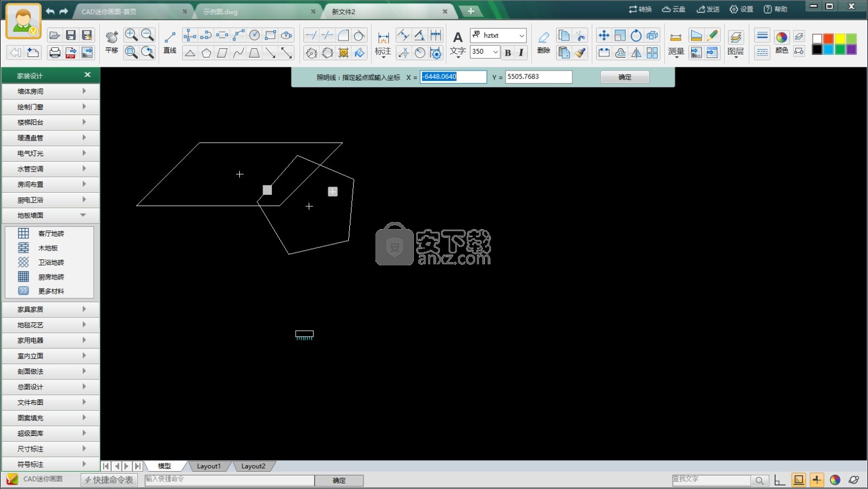868x489 pixels.
Task: Click the save floppy disk icon
Action: pyautogui.click(x=71, y=35)
